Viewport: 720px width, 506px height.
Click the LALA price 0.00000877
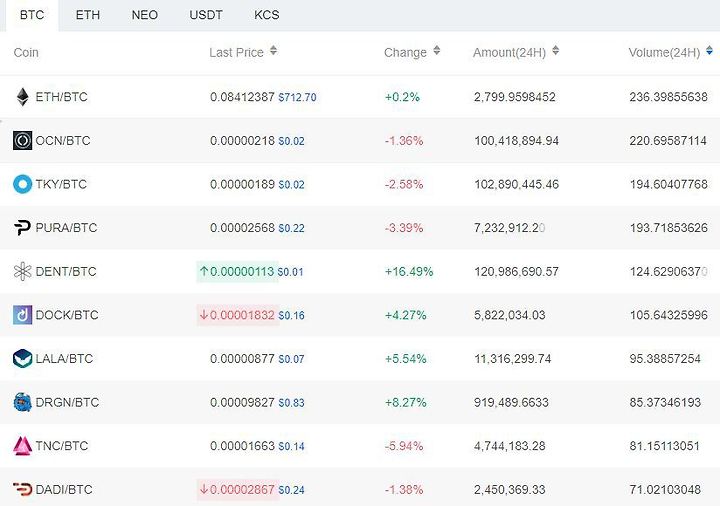242,359
